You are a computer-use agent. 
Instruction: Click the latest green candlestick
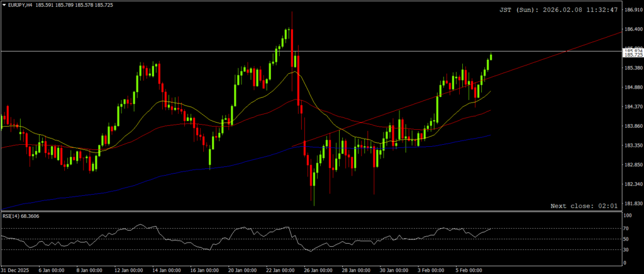491,57
